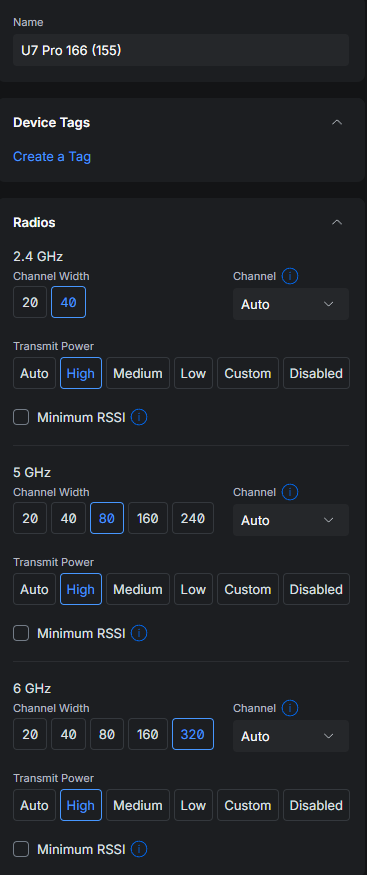The height and width of the screenshot is (875, 367).
Task: Set 5 GHz transmit power to Disabled
Action: coord(316,589)
